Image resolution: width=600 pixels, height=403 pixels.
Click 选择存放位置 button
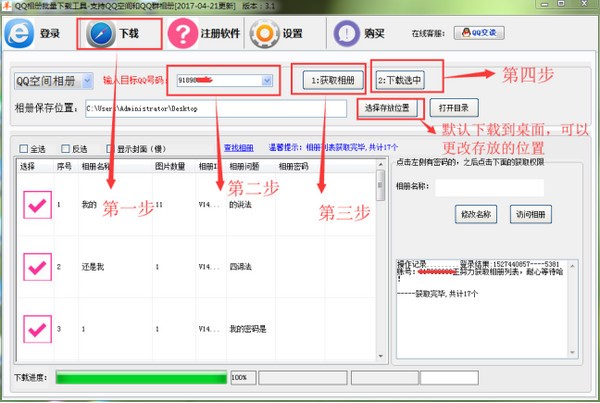(387, 108)
